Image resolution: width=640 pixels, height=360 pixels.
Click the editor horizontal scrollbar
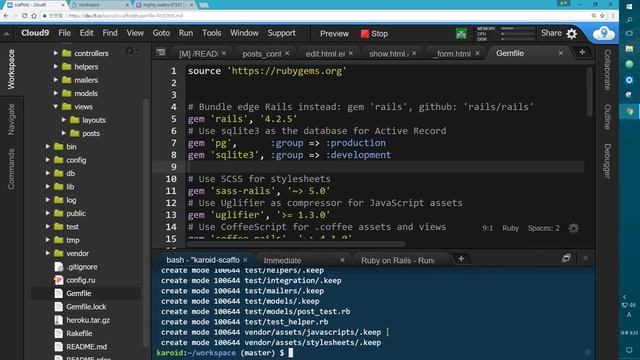296,244
